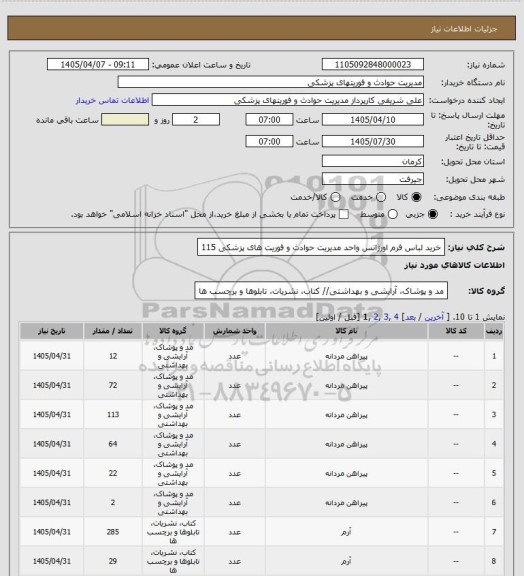Click quantity 12 in row 1
This screenshot has height=576, width=524.
[x=113, y=356]
